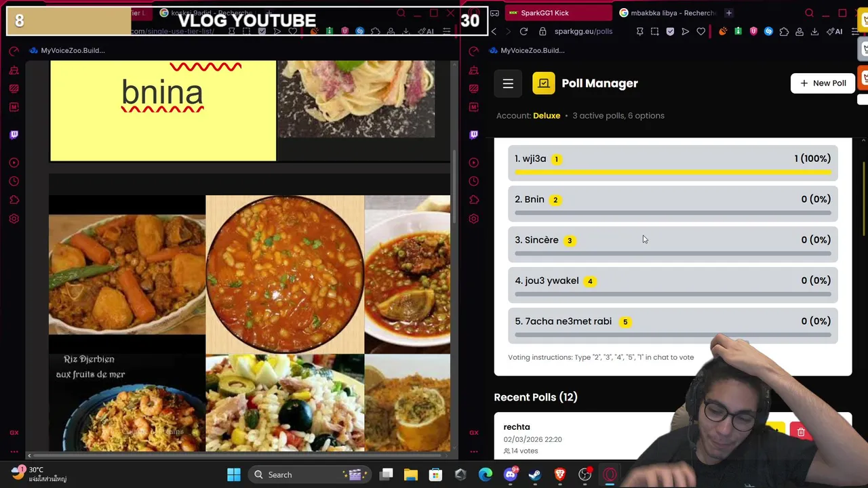The image size is (868, 488).
Task: Open the Windows Start menu
Action: click(x=234, y=474)
